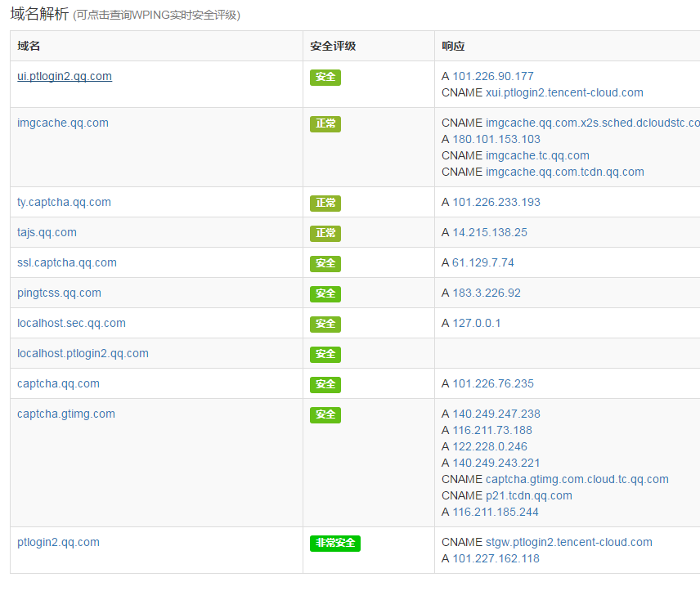Click IP address 14.215.138.25
Viewport: 700px width, 591px height.
pyautogui.click(x=490, y=233)
